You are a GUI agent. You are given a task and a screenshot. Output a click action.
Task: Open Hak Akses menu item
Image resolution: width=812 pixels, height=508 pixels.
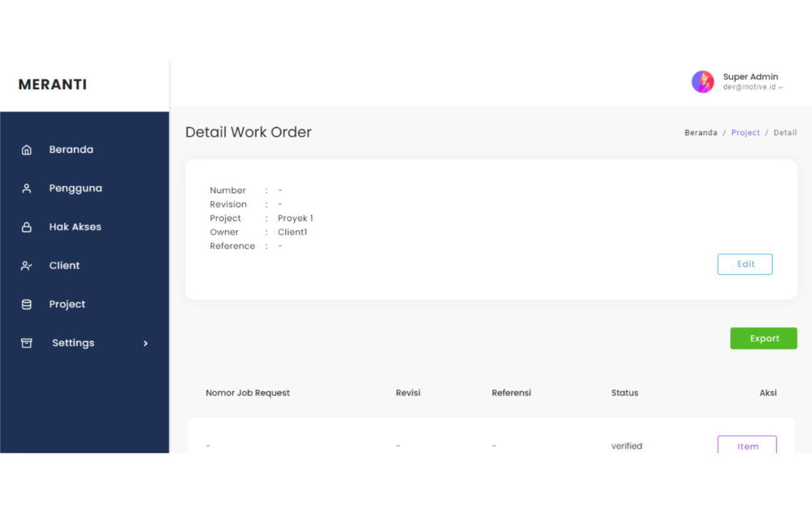(x=75, y=227)
